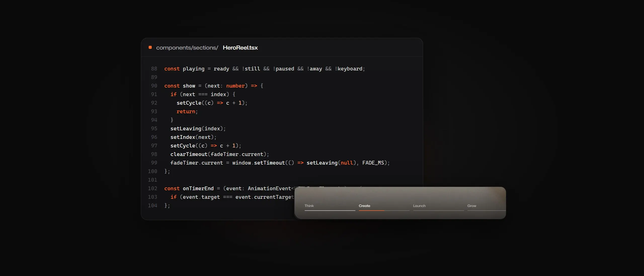The width and height of the screenshot is (644, 276).
Task: Click 'setLeaving(index)' on line 95
Action: click(197, 129)
